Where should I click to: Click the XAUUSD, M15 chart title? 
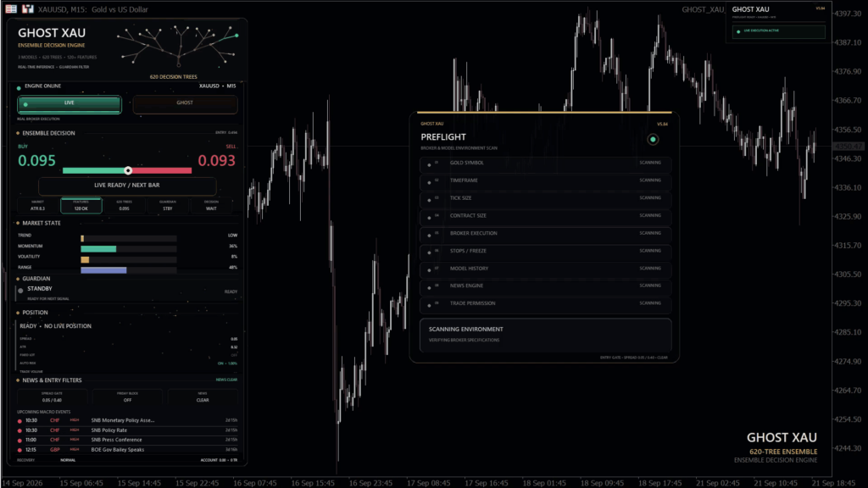(x=92, y=9)
